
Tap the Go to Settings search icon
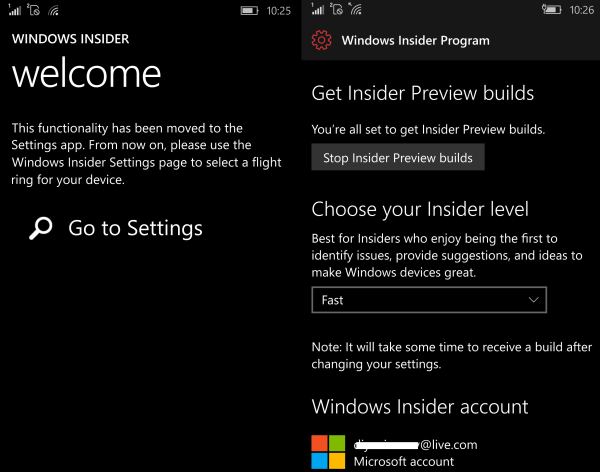pyautogui.click(x=41, y=229)
